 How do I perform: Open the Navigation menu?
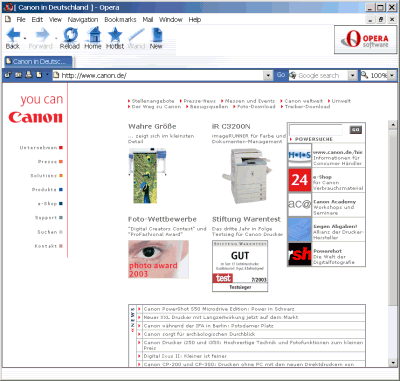(83, 20)
